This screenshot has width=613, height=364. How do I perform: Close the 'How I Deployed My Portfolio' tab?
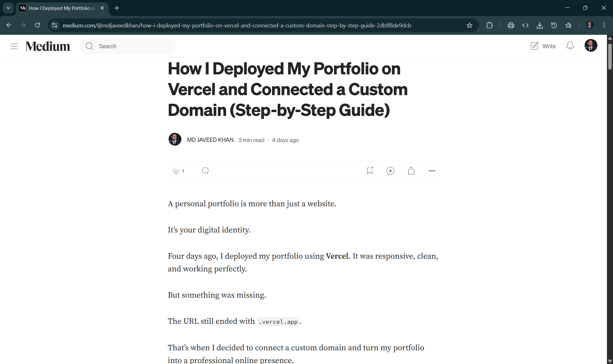point(102,8)
